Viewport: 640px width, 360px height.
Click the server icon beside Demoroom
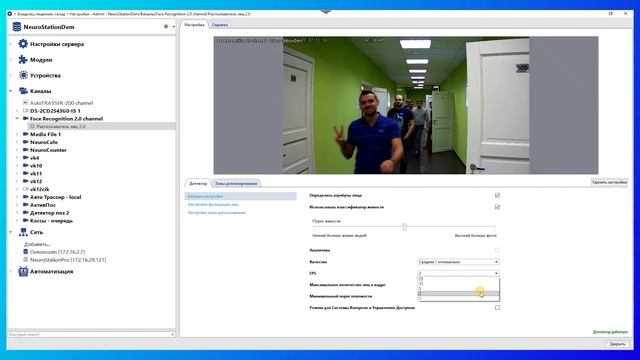pos(26,252)
